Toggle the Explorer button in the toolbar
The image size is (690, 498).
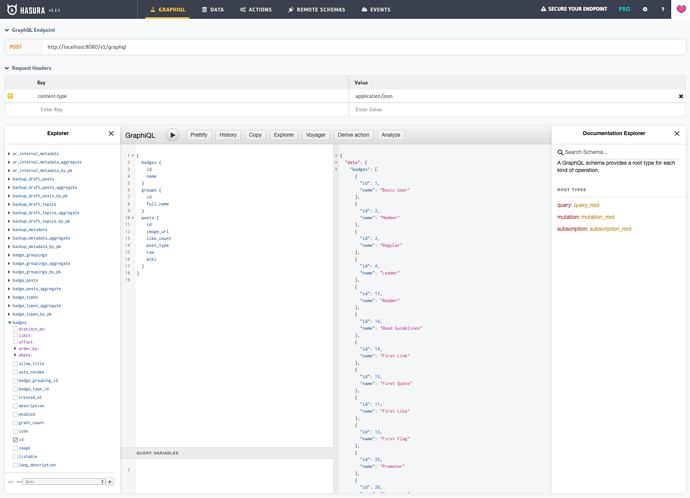coord(284,135)
